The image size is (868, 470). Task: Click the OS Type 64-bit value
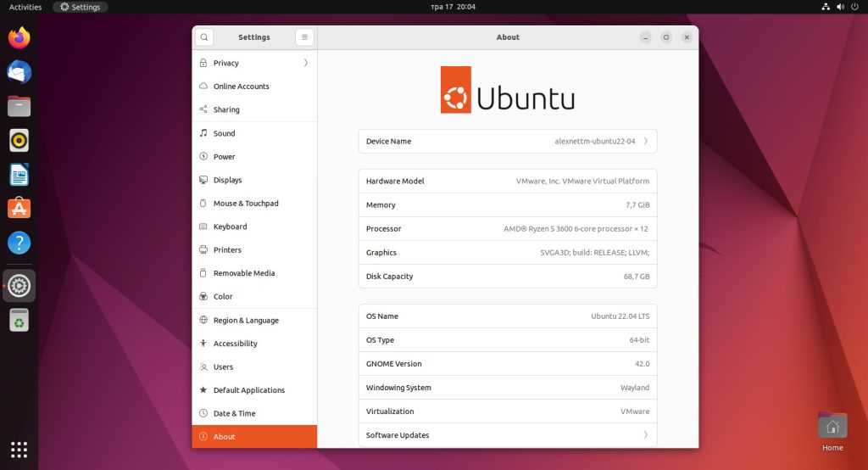(639, 340)
